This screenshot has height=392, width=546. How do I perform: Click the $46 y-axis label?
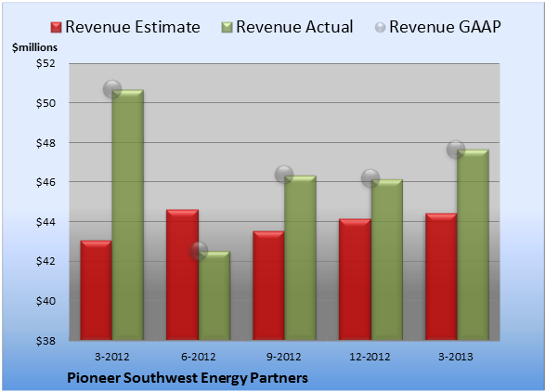45,182
